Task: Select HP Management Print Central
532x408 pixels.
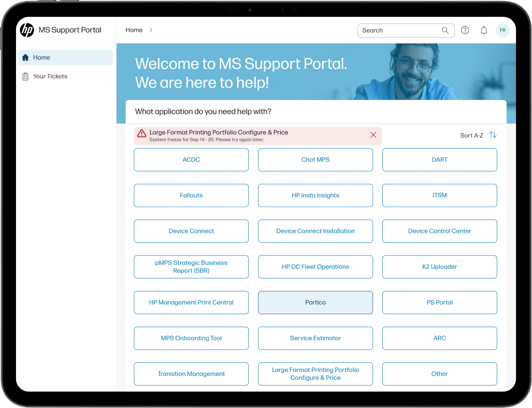Action: 191,303
